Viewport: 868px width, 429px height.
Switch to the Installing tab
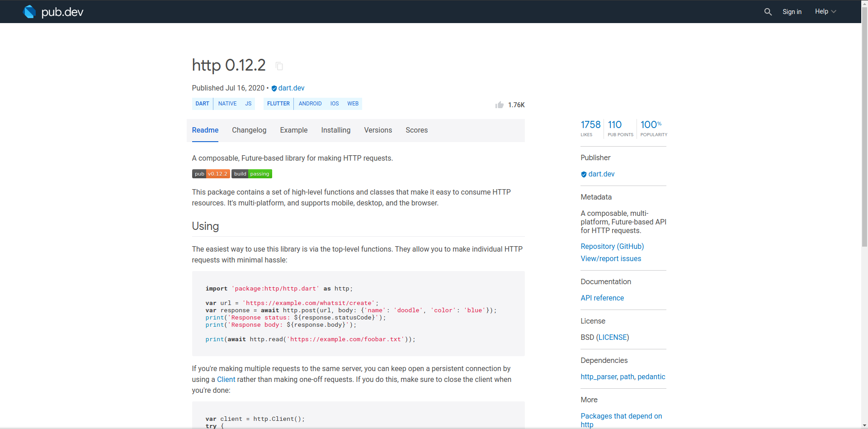[x=336, y=130]
